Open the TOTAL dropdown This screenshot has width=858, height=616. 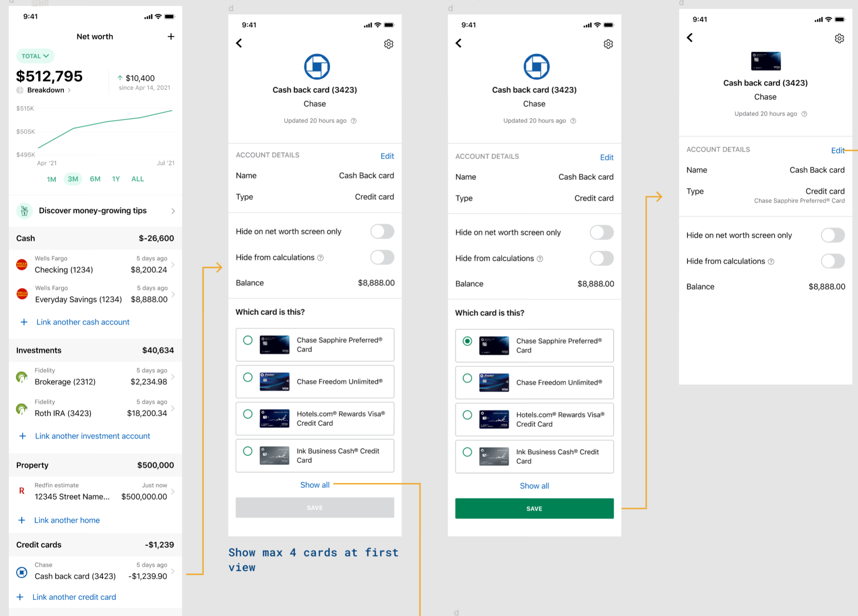[35, 56]
